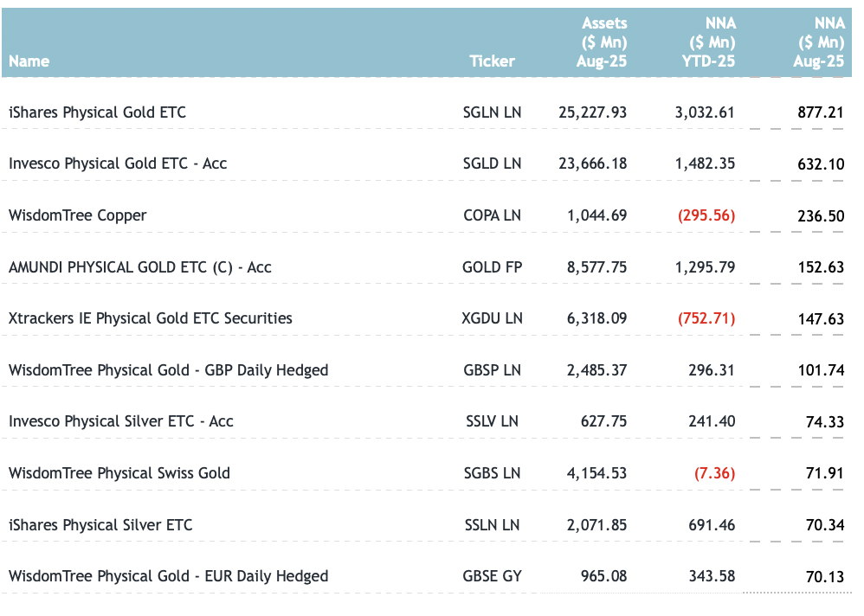Click the Name column header
864x616 pixels.
[29, 61]
